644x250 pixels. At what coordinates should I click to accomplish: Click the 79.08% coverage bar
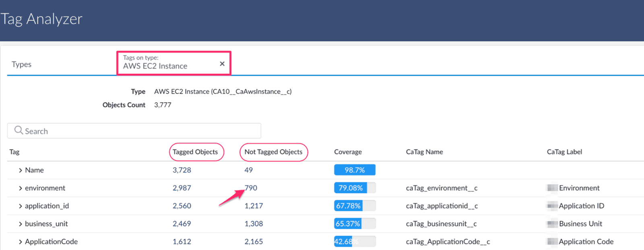pos(355,188)
